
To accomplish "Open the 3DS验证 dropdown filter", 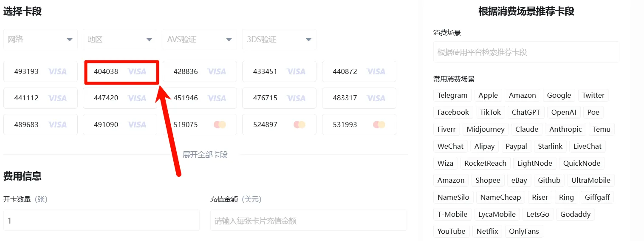I will point(279,40).
